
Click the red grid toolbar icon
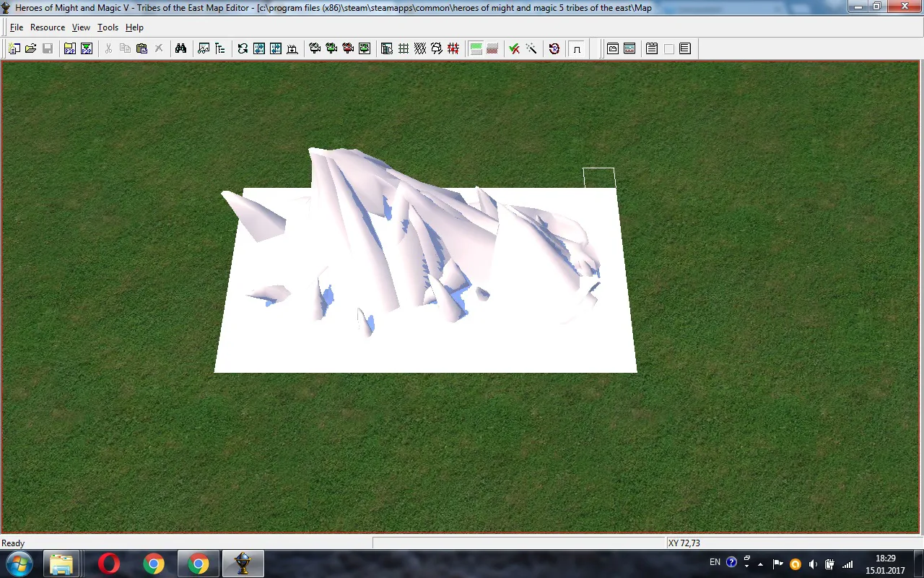[453, 48]
